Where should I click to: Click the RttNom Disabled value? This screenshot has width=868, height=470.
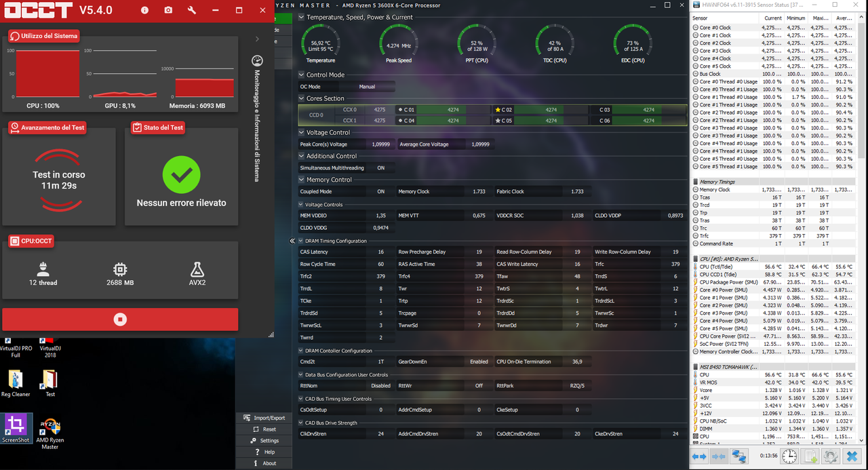pyautogui.click(x=381, y=385)
